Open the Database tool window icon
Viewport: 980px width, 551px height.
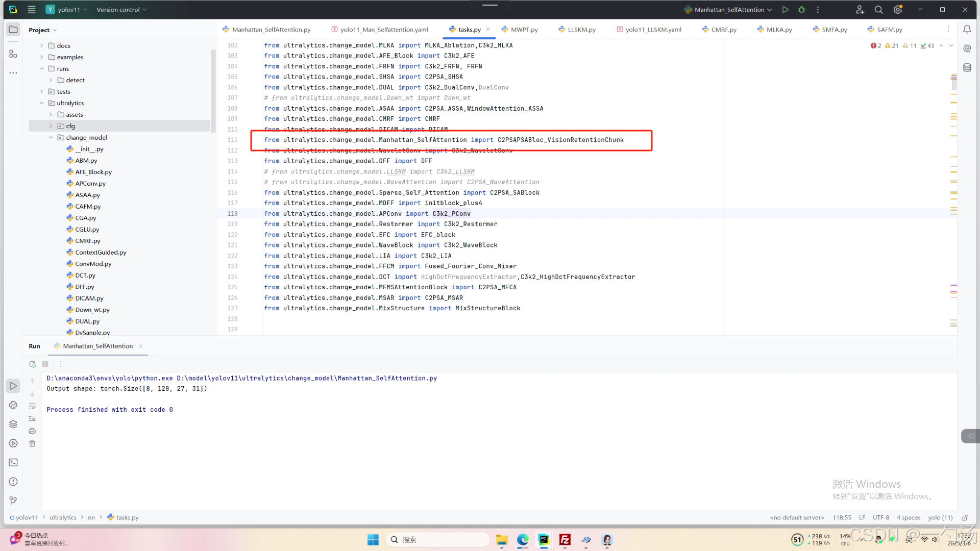[967, 67]
